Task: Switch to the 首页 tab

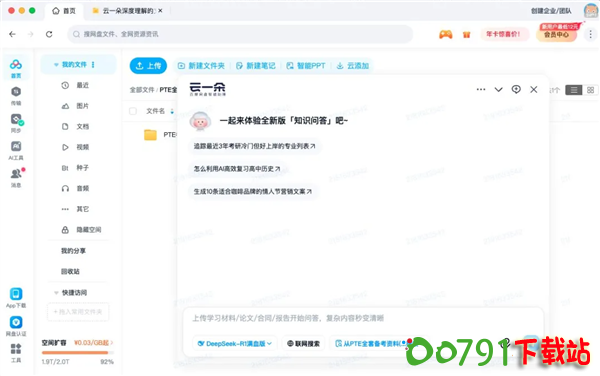Action: point(64,11)
